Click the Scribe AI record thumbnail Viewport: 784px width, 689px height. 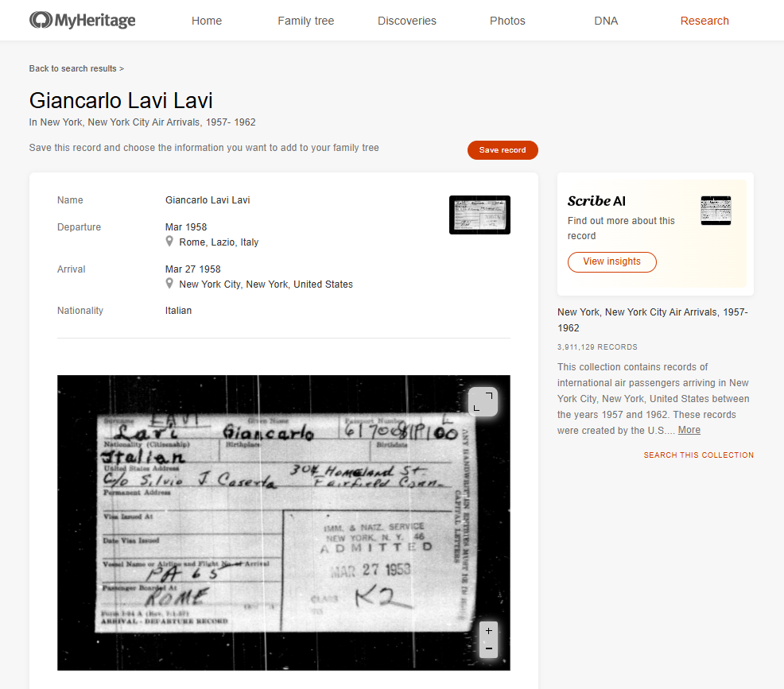[716, 211]
